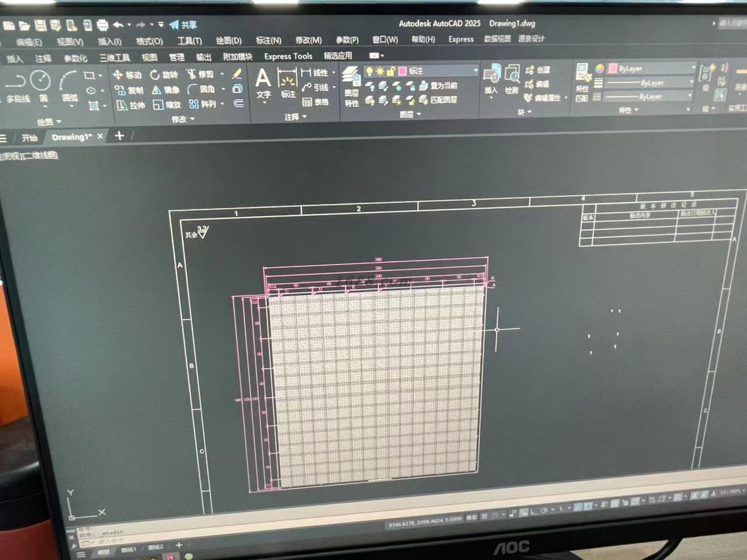Open file via the Open folder icon
Image resolution: width=747 pixels, height=560 pixels.
[24, 26]
